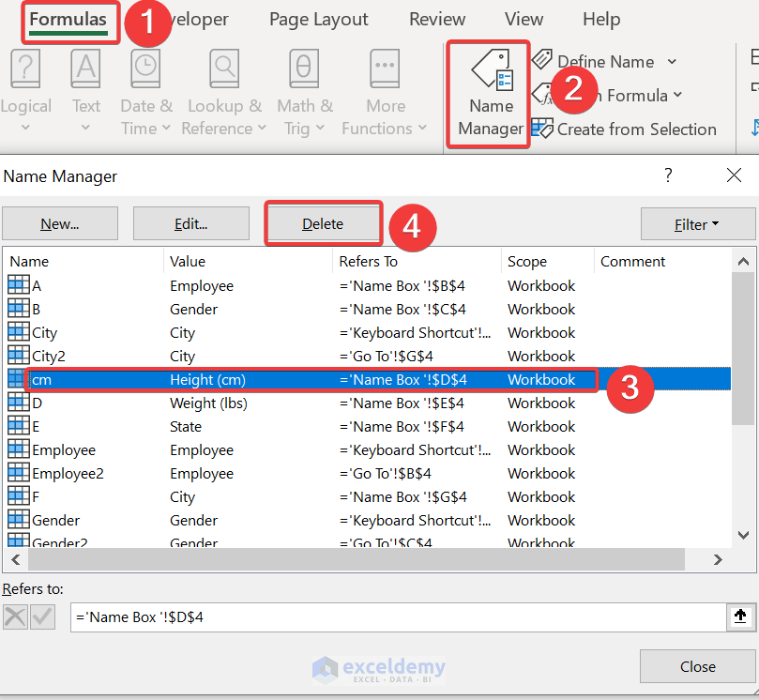Viewport: 759px width, 700px height.
Task: Switch to the Page Layout ribbon tab
Action: click(x=318, y=20)
